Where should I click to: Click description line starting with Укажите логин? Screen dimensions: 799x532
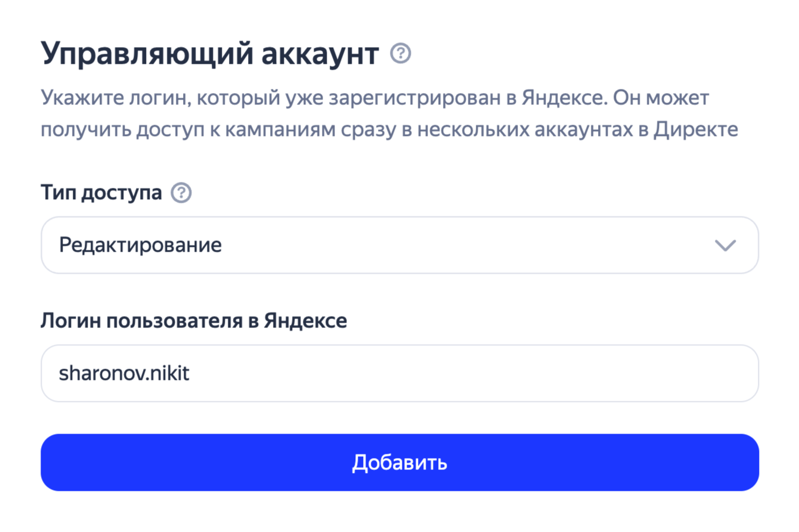click(x=376, y=98)
